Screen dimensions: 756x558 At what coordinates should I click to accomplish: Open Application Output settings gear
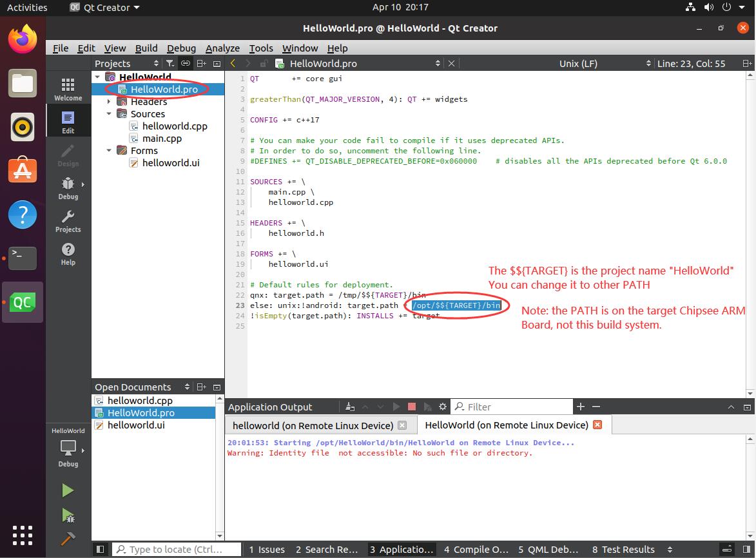(443, 407)
